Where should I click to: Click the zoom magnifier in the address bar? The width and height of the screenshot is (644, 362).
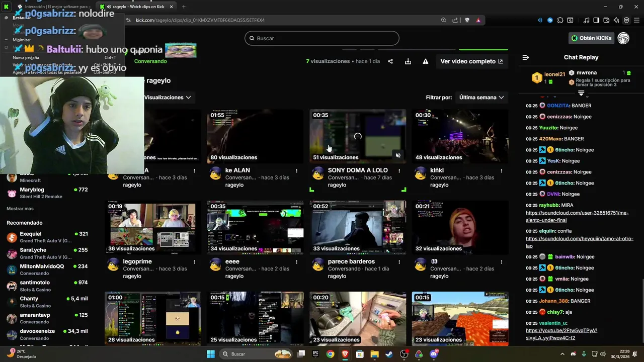click(444, 20)
